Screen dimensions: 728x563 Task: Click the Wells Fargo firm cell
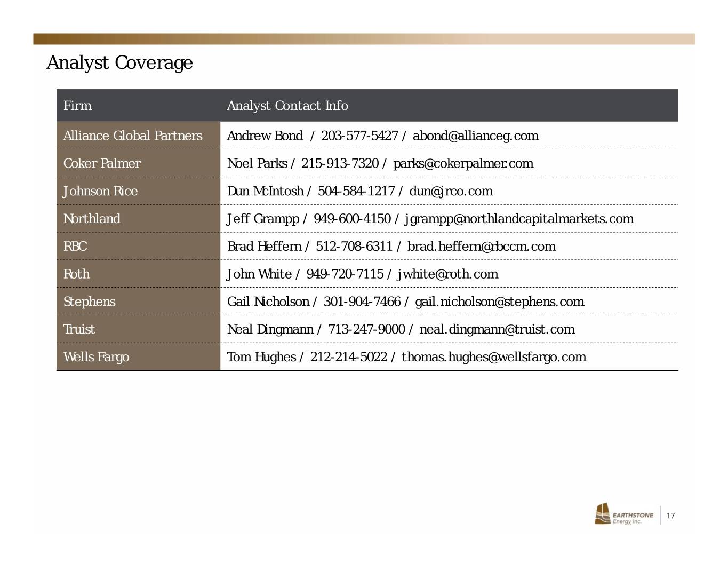point(138,356)
